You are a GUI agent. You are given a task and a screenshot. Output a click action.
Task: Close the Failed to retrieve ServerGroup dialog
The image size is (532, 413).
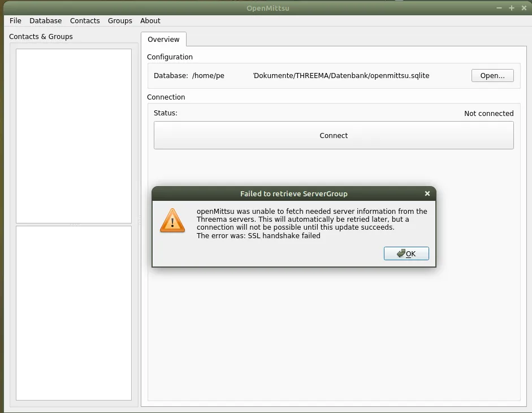click(427, 193)
